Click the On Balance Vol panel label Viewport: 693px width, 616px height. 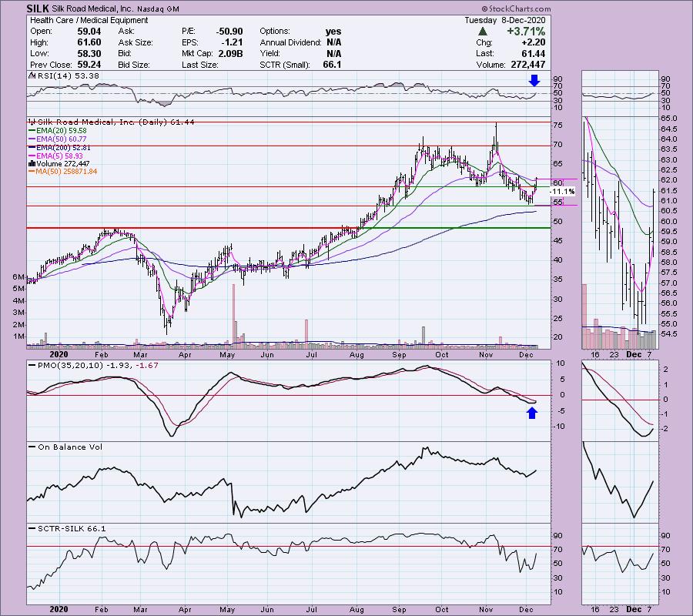click(x=70, y=447)
